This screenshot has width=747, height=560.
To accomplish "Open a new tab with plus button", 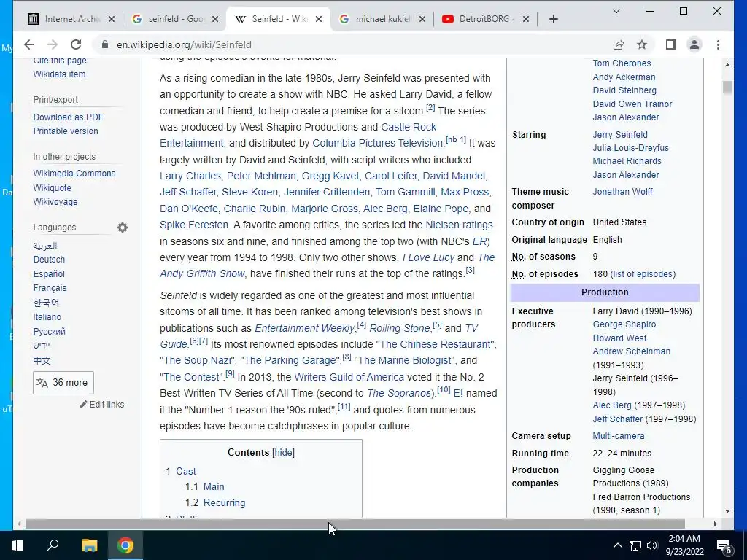I will (x=553, y=19).
